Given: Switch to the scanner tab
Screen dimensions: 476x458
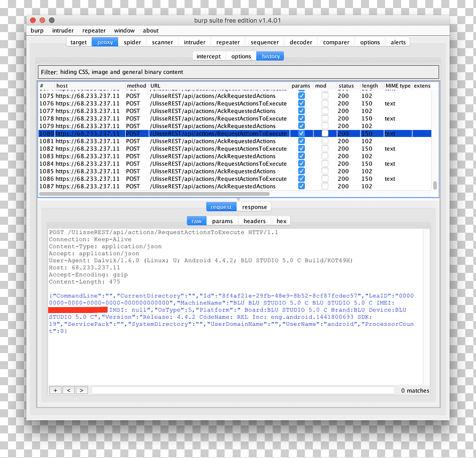Looking at the screenshot, I should [x=163, y=42].
